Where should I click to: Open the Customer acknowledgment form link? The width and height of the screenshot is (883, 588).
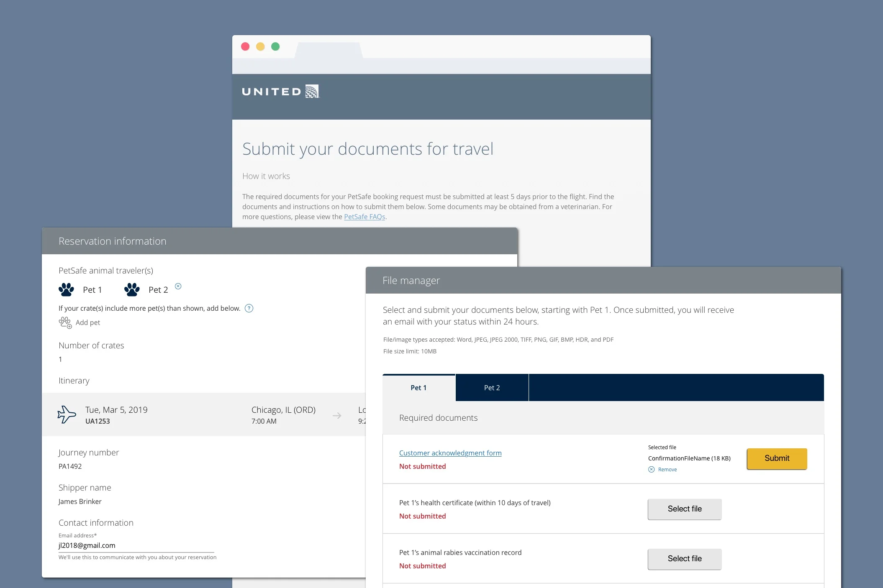pyautogui.click(x=450, y=453)
